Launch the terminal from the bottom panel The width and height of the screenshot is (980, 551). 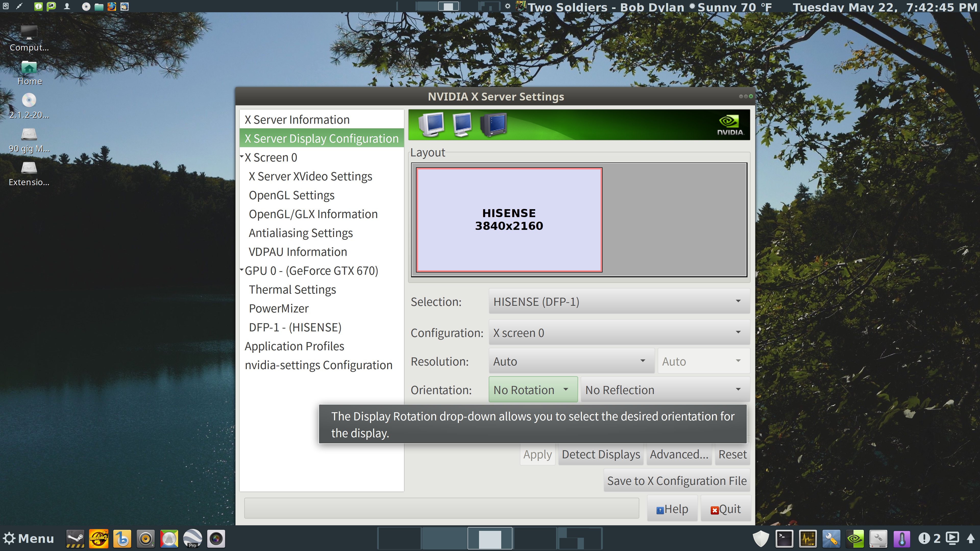click(x=785, y=539)
